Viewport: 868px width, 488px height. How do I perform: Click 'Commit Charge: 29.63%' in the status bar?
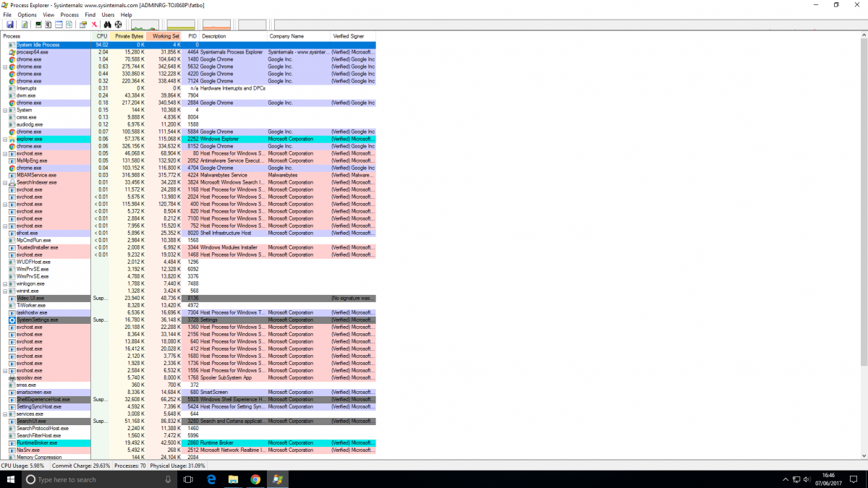click(x=80, y=466)
